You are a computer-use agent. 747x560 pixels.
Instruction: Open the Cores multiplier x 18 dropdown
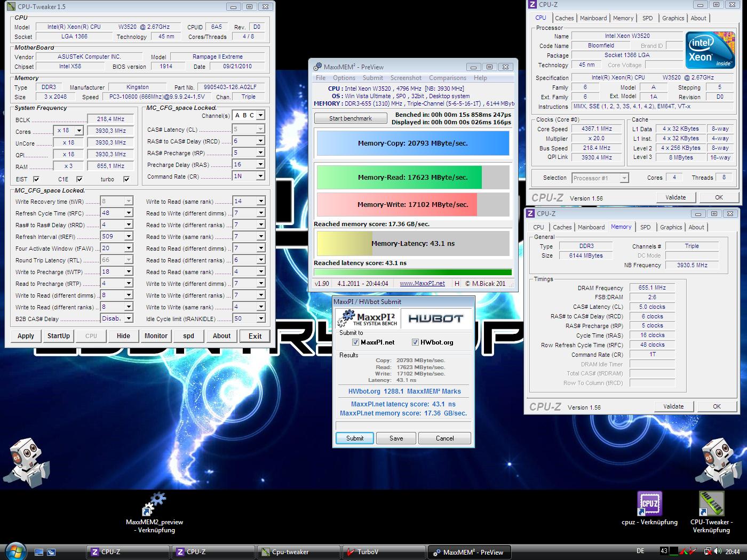click(x=79, y=131)
